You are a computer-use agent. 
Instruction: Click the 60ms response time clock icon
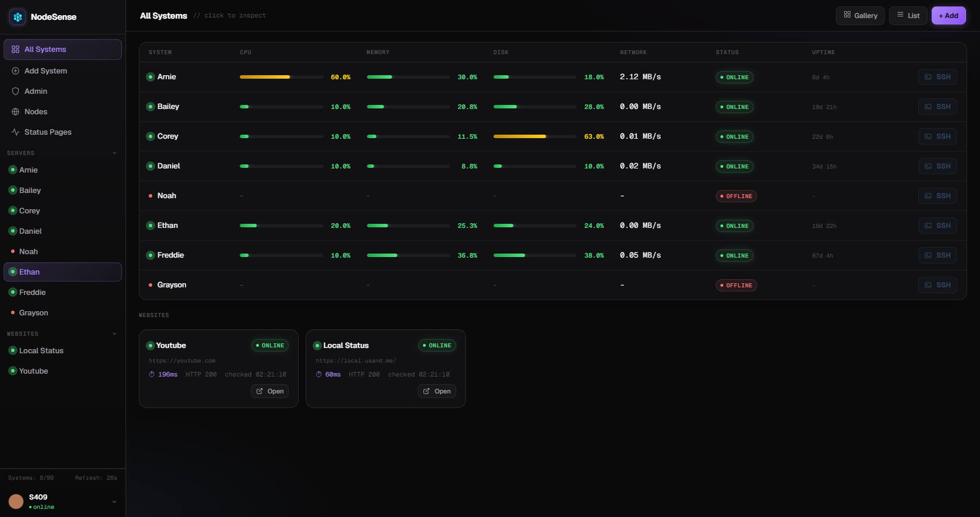click(x=319, y=374)
